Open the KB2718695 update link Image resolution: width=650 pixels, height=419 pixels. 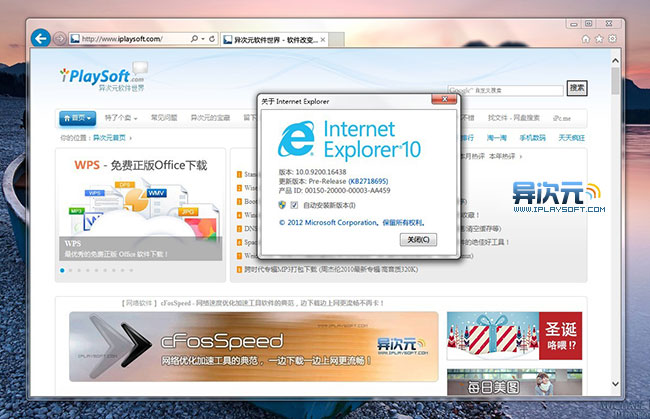pyautogui.click(x=368, y=181)
